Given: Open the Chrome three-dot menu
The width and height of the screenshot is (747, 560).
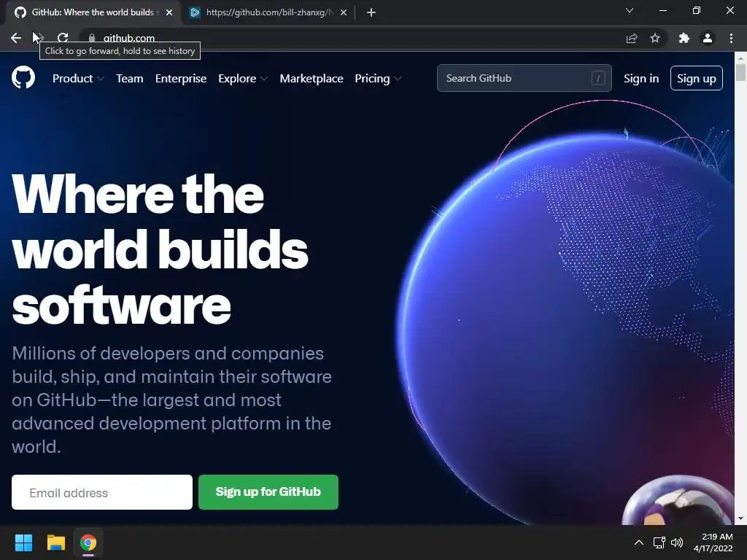Looking at the screenshot, I should (x=731, y=38).
